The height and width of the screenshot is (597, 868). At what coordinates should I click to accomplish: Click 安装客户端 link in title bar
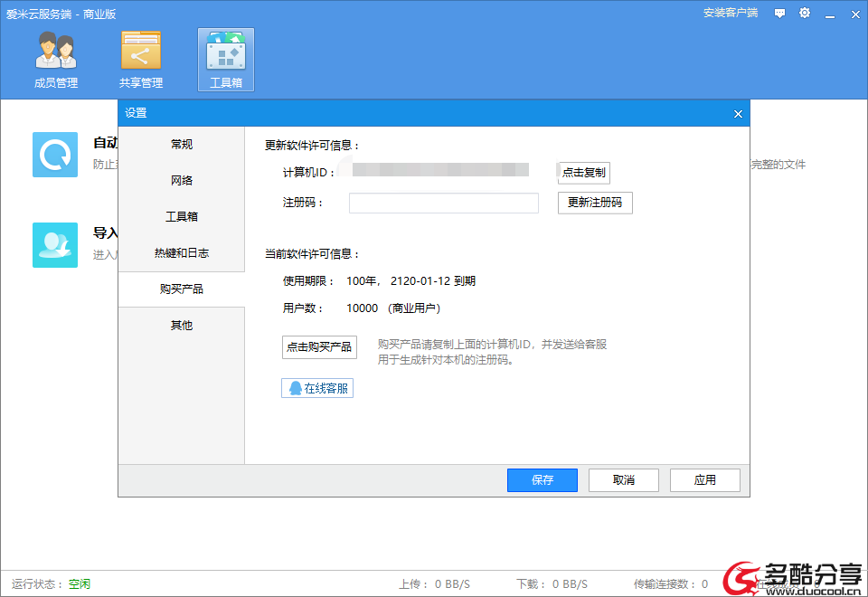click(x=731, y=13)
